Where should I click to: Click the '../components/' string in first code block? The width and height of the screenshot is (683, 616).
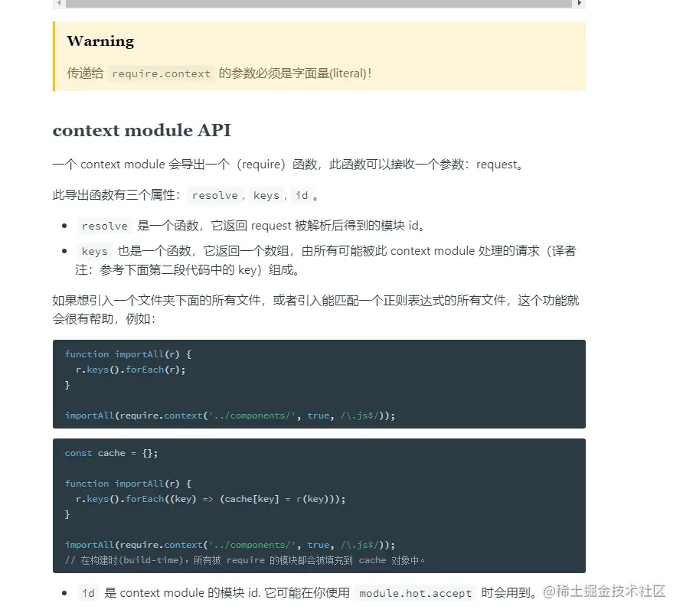click(252, 416)
